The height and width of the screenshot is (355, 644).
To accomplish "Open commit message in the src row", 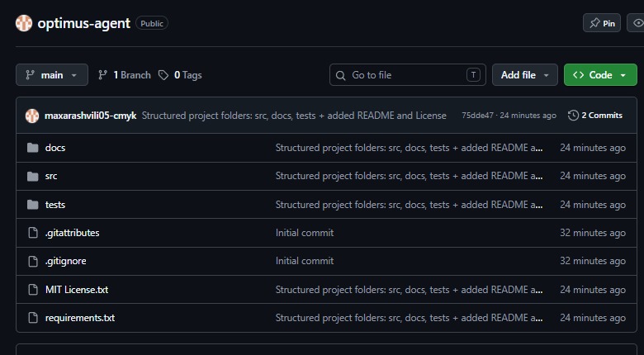I will [409, 176].
